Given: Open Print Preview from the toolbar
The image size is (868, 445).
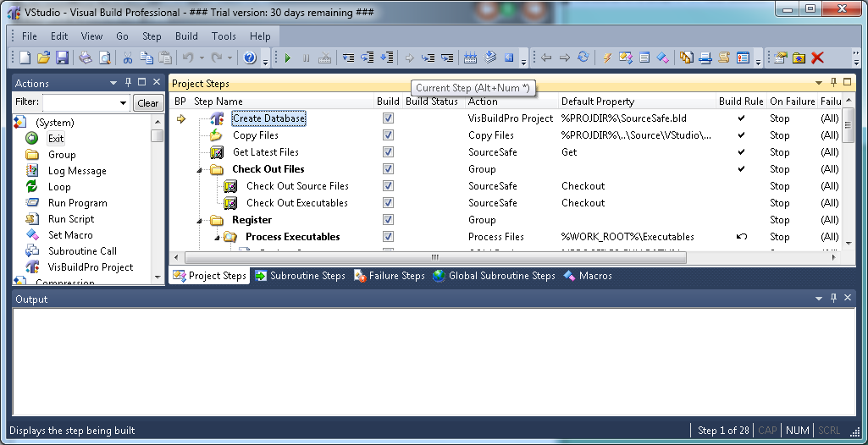Looking at the screenshot, I should click(x=104, y=58).
